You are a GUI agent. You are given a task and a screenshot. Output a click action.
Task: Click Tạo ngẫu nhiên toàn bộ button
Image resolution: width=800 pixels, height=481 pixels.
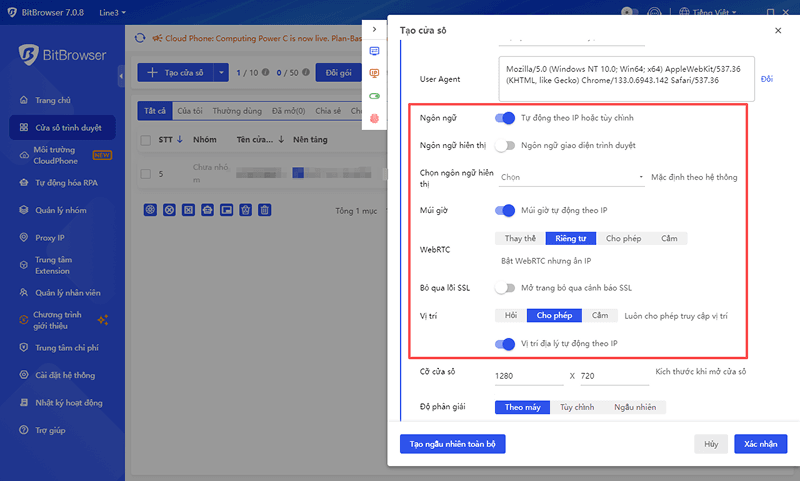[x=452, y=443]
